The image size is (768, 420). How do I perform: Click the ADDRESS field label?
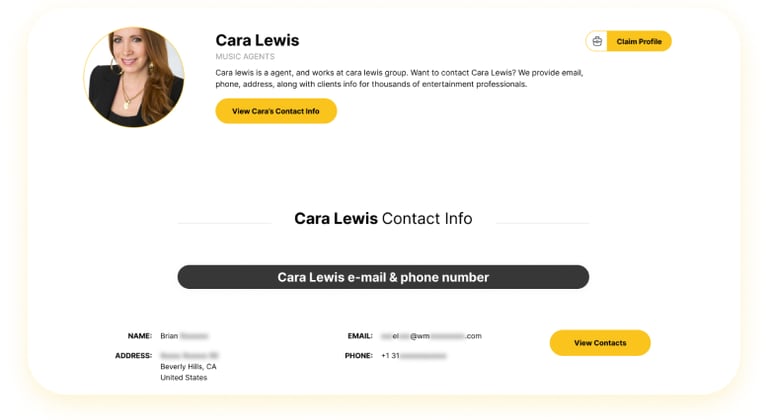coord(133,355)
